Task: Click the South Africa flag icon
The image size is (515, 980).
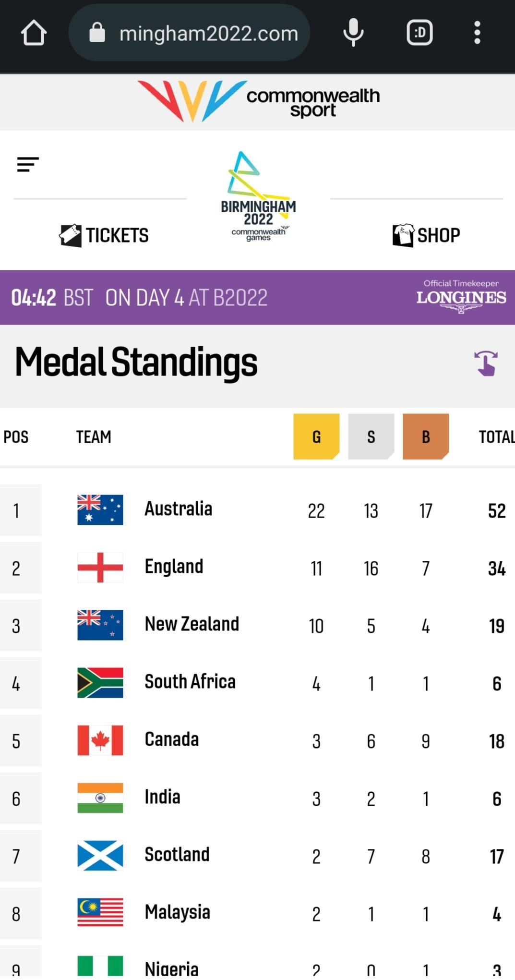Action: (100, 683)
